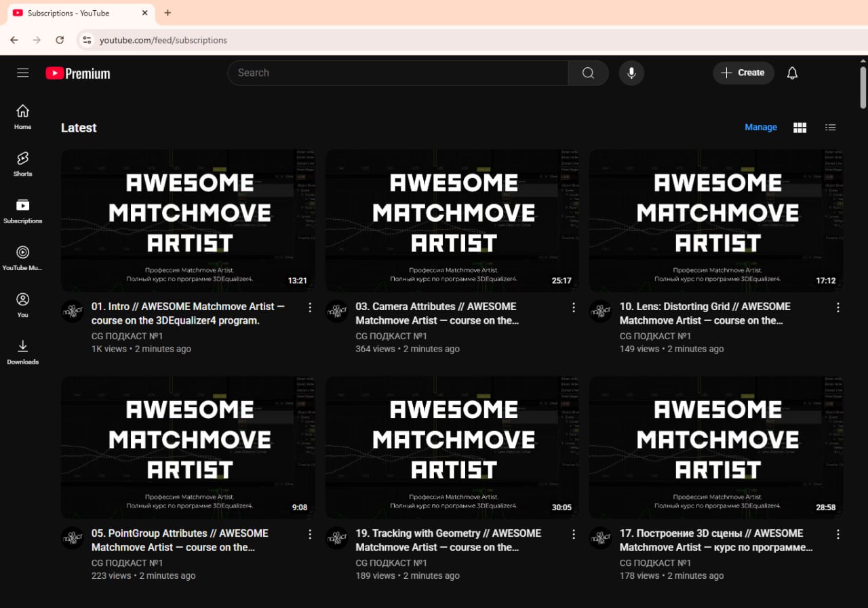Open options for 05. PointGroup video
The image size is (868, 608).
(x=310, y=534)
